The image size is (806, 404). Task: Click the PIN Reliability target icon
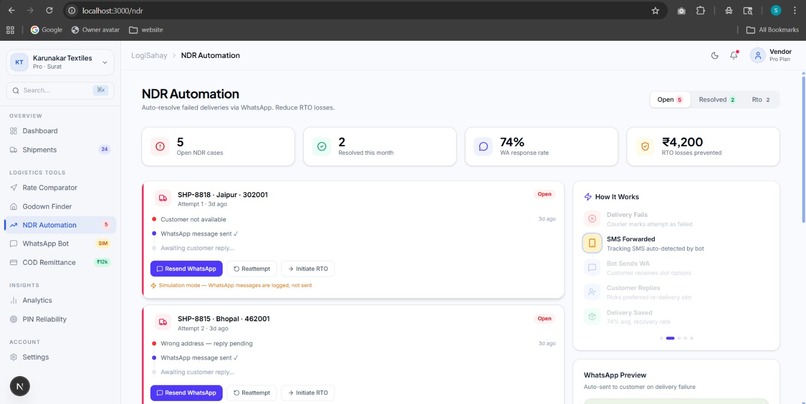pyautogui.click(x=13, y=319)
